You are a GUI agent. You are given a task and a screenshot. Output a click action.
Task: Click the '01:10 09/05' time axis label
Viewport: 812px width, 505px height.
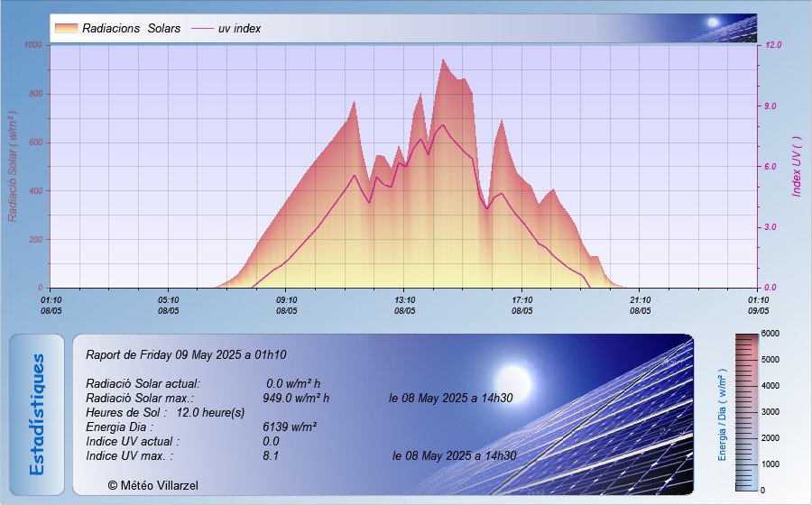point(758,306)
